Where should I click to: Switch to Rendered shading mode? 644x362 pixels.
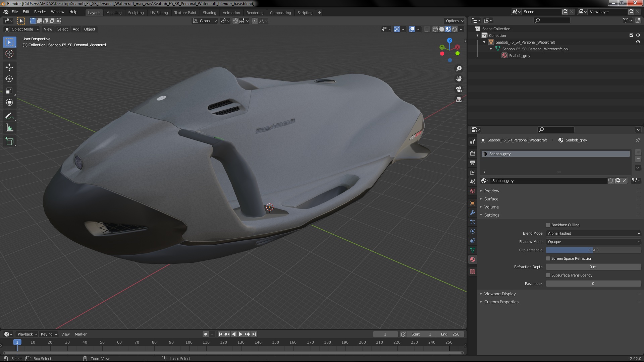tap(454, 29)
